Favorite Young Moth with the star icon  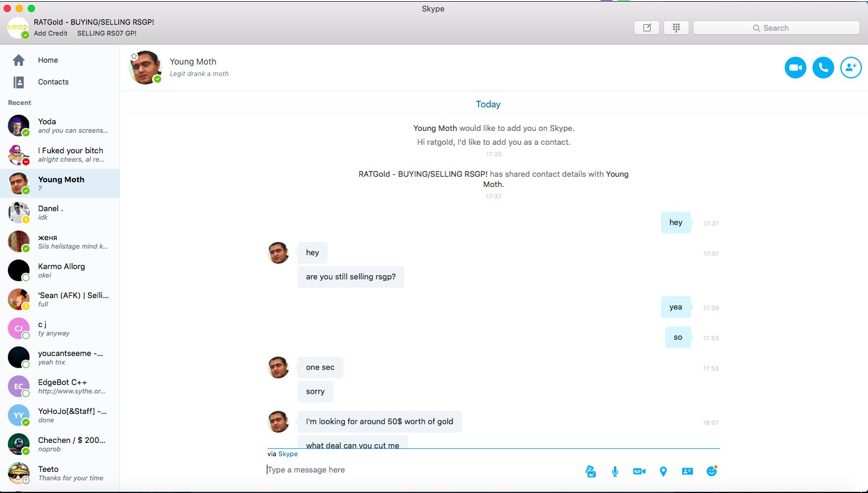(x=134, y=56)
